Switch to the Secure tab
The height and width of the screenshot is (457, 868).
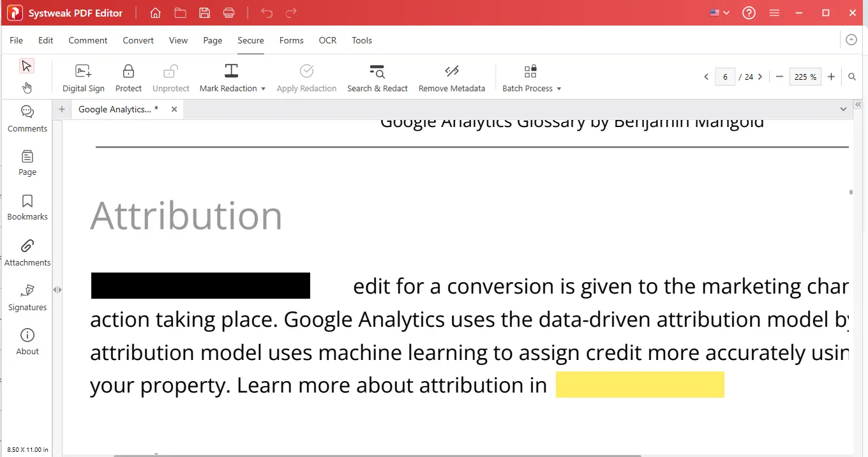(251, 40)
